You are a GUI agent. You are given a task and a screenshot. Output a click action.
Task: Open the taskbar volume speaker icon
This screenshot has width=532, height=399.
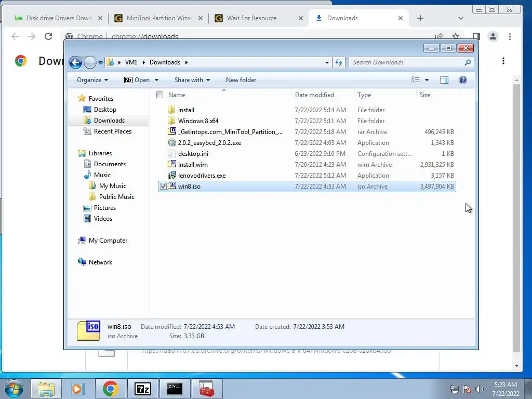point(480,389)
